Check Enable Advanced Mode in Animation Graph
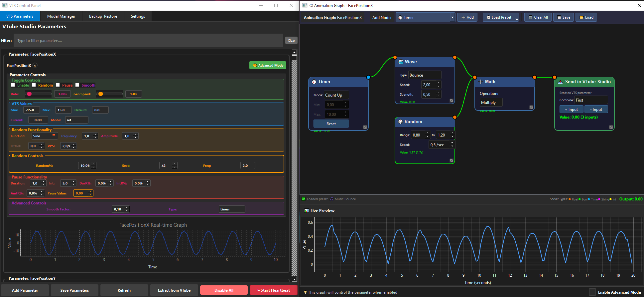The width and height of the screenshot is (644, 297). coord(592,292)
